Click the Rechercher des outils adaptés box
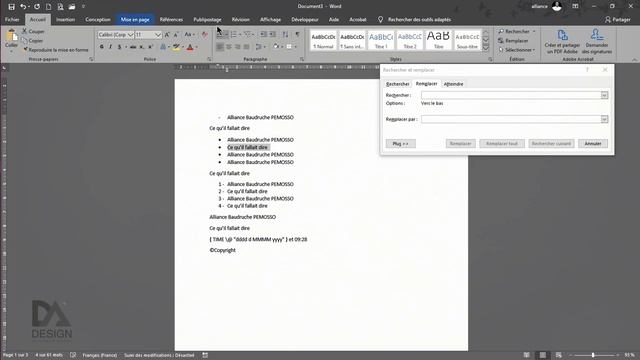This screenshot has width=640, height=360. click(415, 20)
